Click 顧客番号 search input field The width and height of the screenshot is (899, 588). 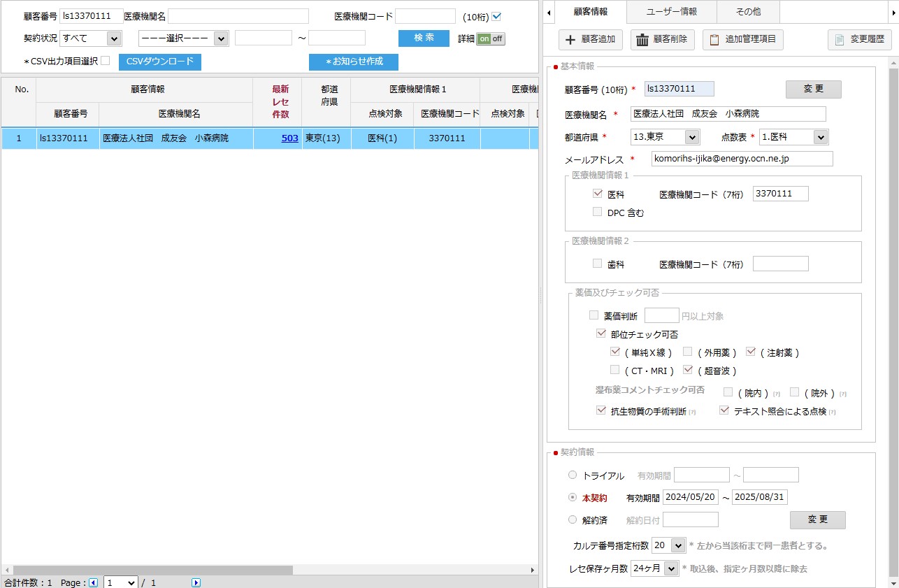[x=92, y=16]
